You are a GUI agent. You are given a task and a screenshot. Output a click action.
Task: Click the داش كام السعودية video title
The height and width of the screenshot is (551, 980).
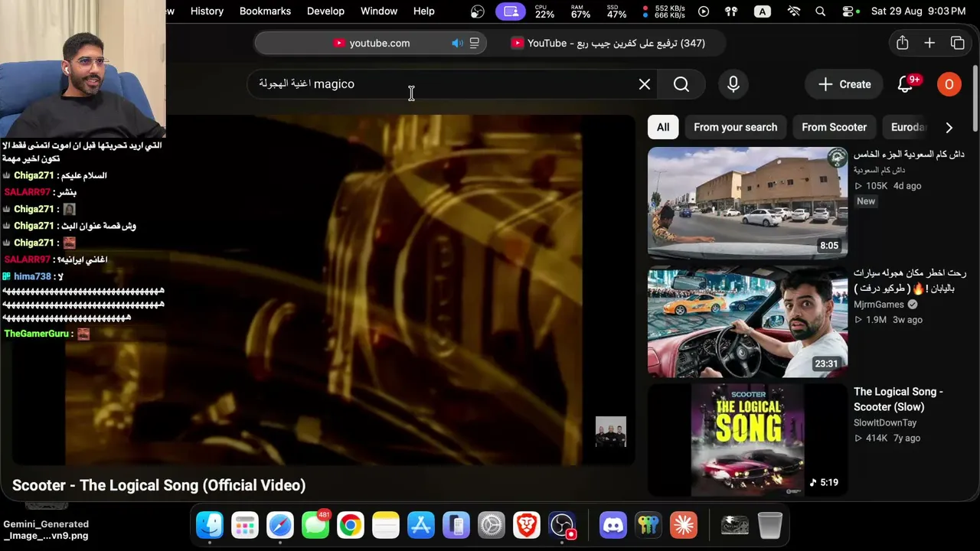click(x=909, y=155)
